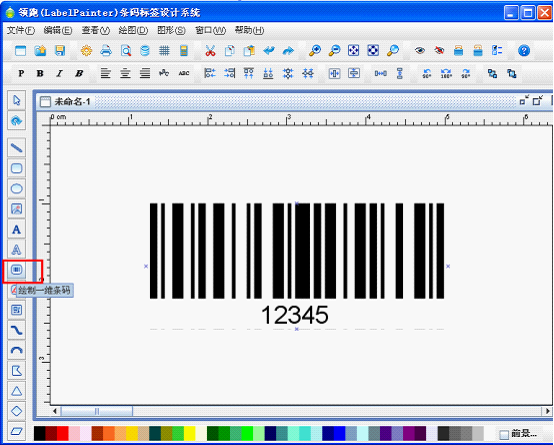Set text alignment to left

point(105,73)
